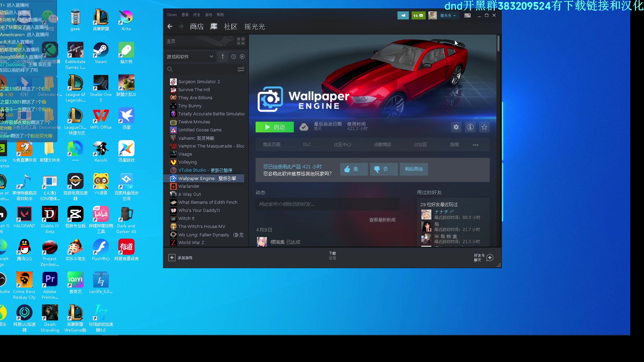Click 查看最新新闻 link
The width and height of the screenshot is (644, 362).
point(382,220)
